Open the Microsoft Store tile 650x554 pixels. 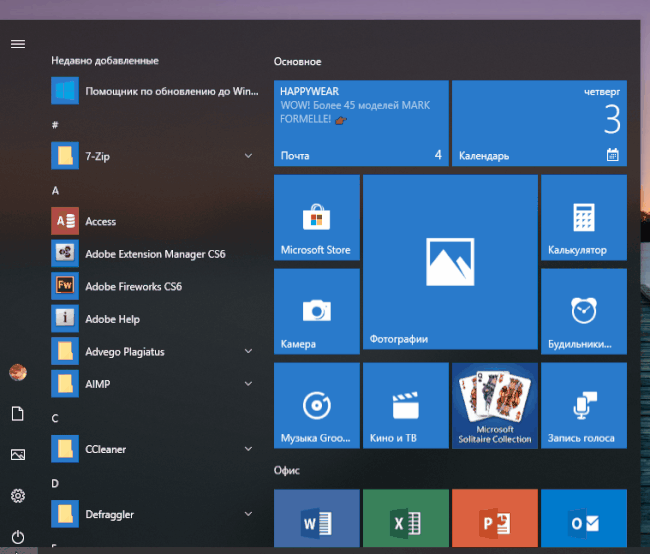(317, 218)
